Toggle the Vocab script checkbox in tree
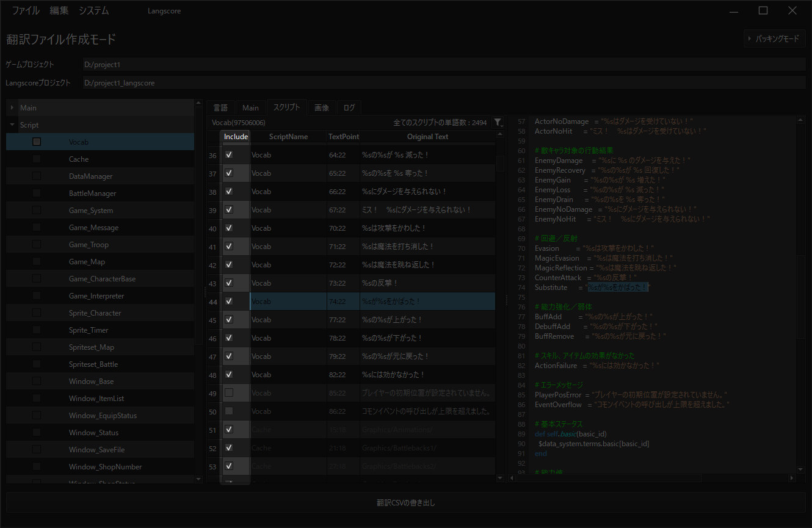Viewport: 812px width, 528px height. pyautogui.click(x=37, y=142)
